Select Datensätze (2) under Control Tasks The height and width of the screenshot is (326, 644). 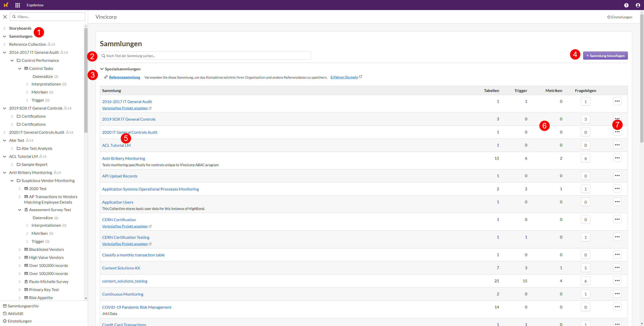45,76
